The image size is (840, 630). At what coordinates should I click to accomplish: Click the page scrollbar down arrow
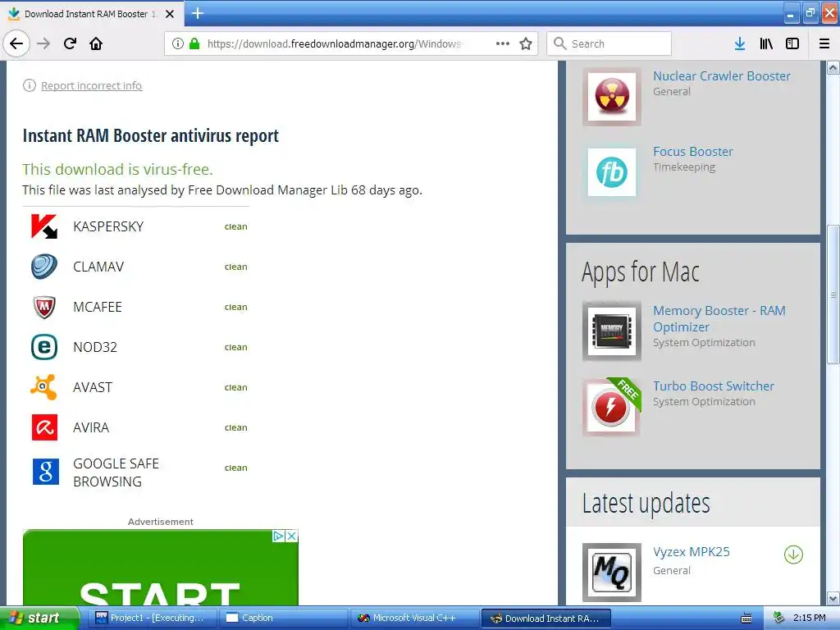tap(833, 598)
